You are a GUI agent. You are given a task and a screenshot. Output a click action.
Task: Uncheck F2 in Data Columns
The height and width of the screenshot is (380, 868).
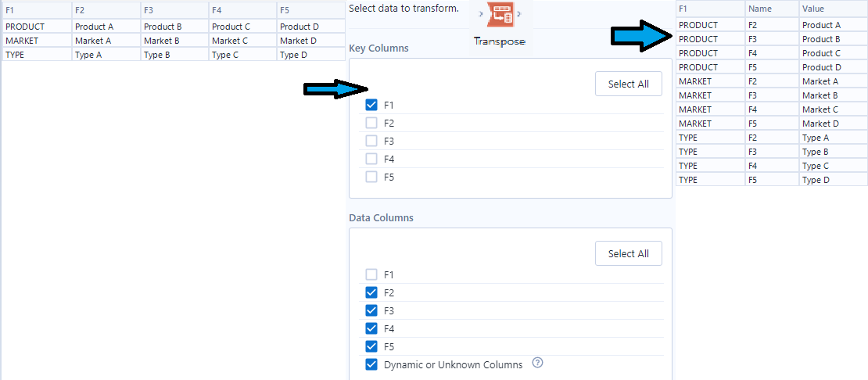coord(371,292)
